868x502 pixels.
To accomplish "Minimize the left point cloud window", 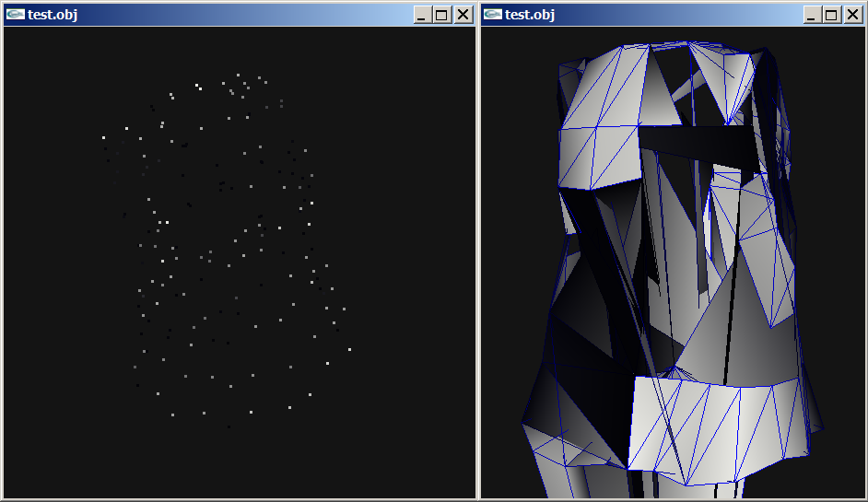I will [422, 15].
